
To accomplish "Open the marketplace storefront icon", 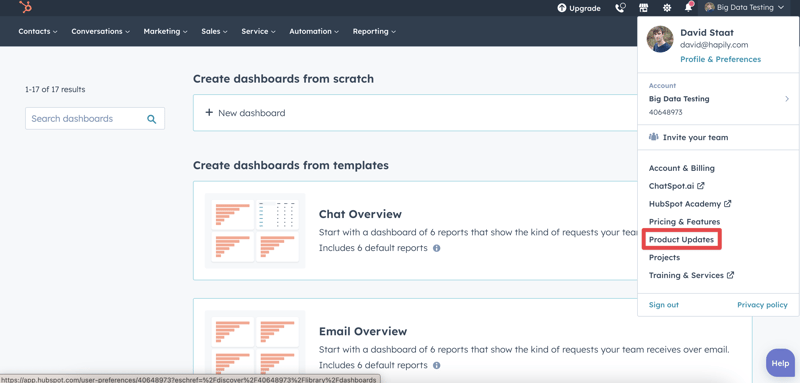I will click(643, 8).
